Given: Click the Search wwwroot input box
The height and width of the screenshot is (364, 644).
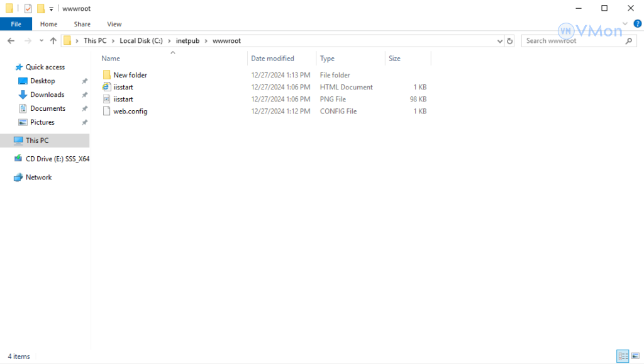Looking at the screenshot, I should click(x=574, y=41).
